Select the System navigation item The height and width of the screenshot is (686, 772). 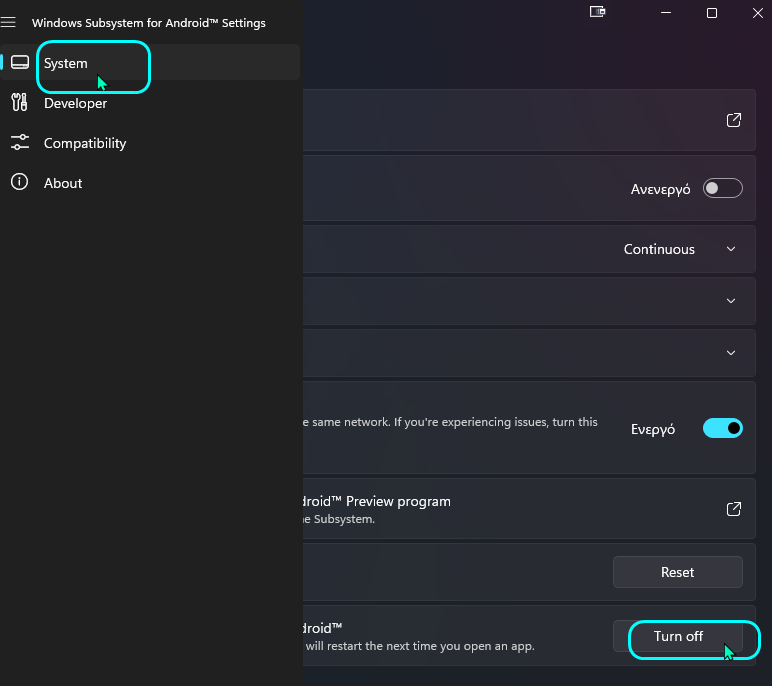150,63
